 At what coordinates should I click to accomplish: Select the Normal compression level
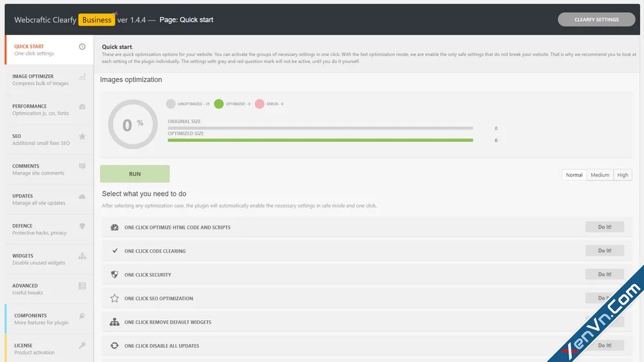[x=574, y=175]
